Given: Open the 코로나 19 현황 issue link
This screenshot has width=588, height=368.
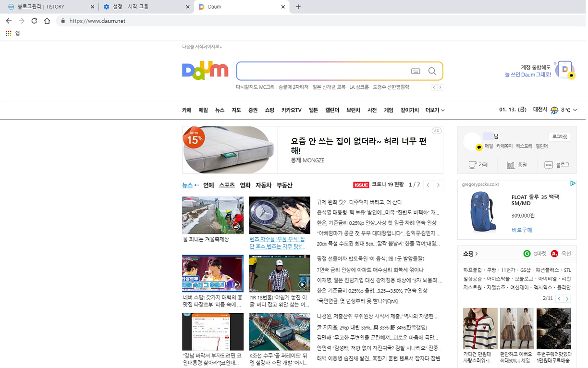Looking at the screenshot, I should 388,185.
